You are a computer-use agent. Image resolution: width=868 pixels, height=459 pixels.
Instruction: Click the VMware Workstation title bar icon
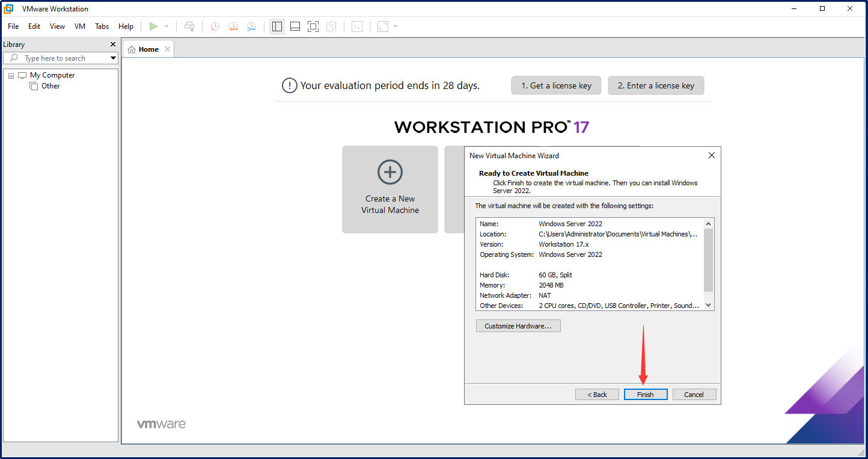9,9
